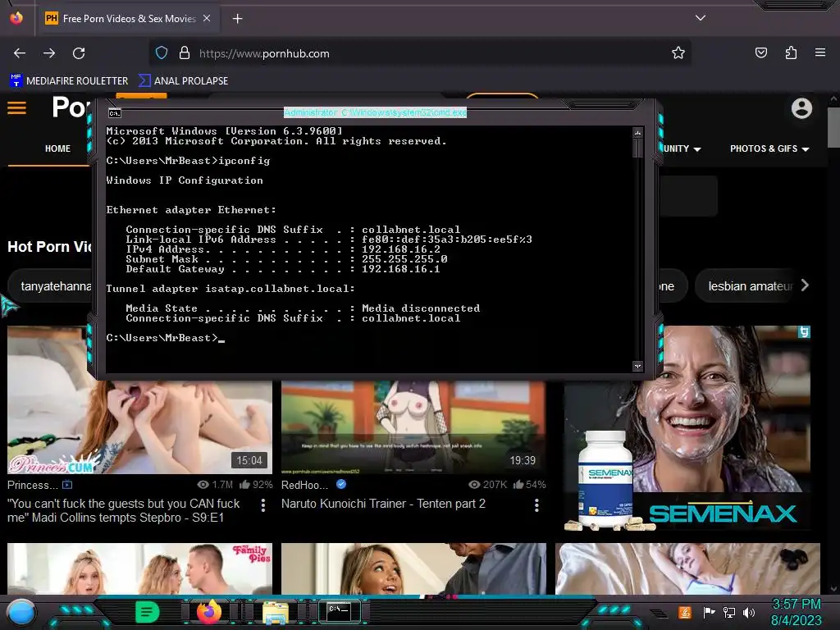Open the Action Center flag icon
Image resolution: width=840 pixels, height=630 pixels.
coord(710,612)
